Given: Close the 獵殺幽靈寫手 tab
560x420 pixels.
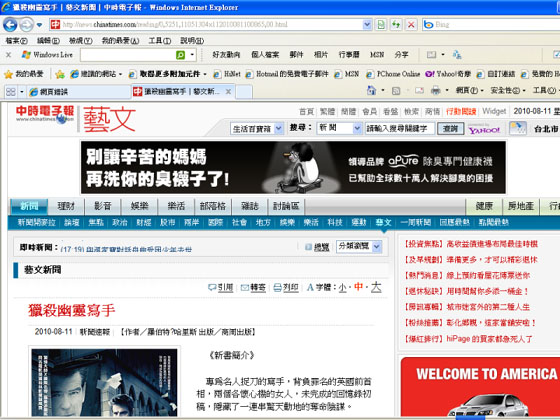Looking at the screenshot, I should pos(229,92).
